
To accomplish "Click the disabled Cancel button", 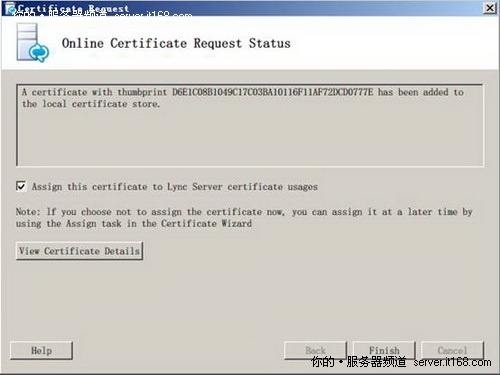I will tap(452, 350).
